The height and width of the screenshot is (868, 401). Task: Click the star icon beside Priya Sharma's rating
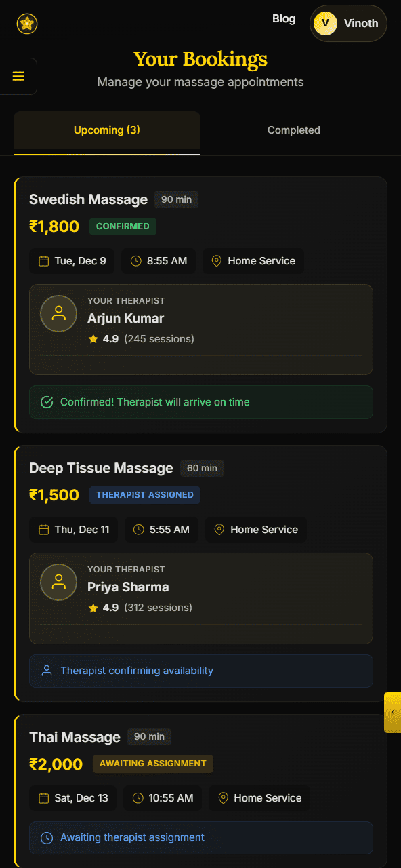[93, 608]
